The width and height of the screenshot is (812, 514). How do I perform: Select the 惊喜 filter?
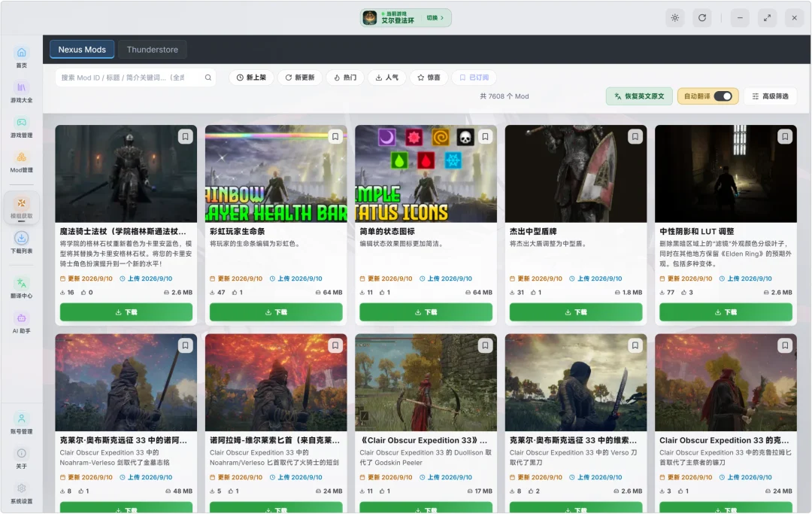pos(429,78)
